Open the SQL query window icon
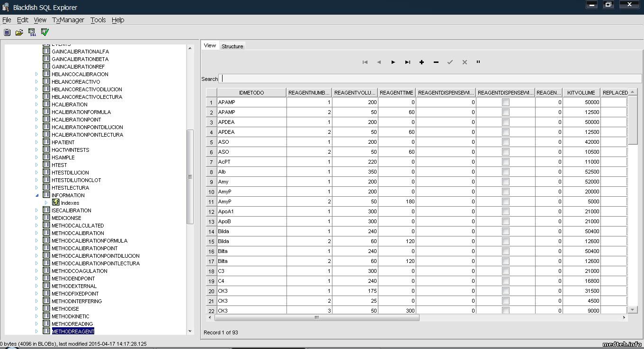The width and height of the screenshot is (644, 349). click(x=32, y=32)
